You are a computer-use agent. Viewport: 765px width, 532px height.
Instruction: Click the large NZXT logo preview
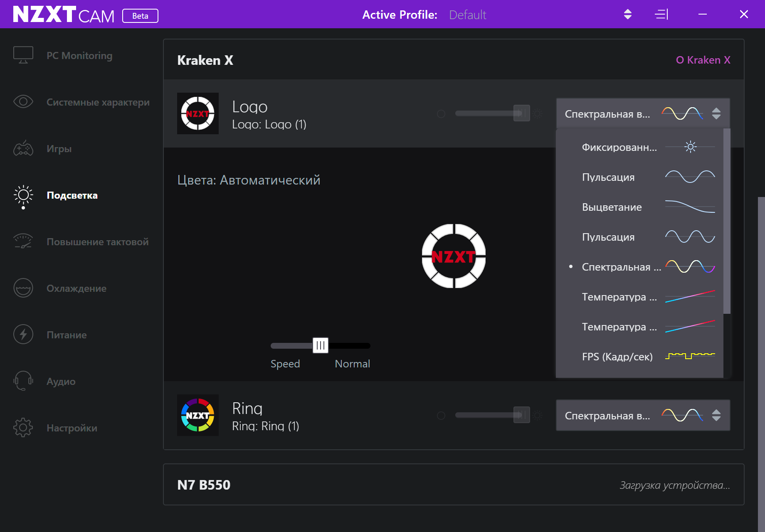coord(454,256)
